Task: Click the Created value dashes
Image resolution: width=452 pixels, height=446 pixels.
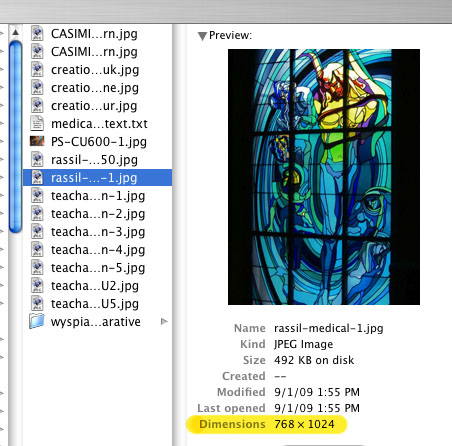Action: pyautogui.click(x=280, y=376)
